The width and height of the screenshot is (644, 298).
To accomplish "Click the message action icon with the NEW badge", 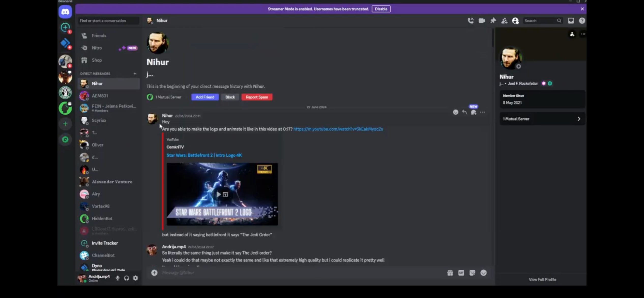I will 473,112.
